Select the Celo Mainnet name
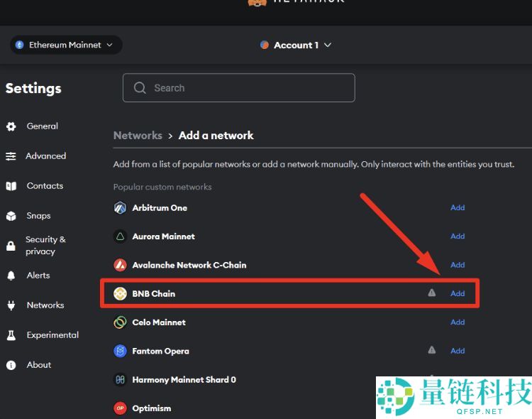This screenshot has width=532, height=419. point(159,322)
